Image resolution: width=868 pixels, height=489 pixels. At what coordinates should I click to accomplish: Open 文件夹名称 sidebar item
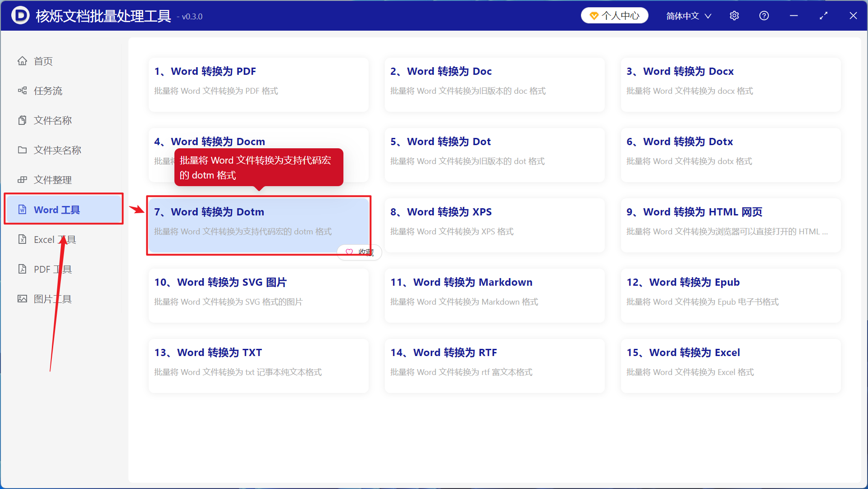63,150
